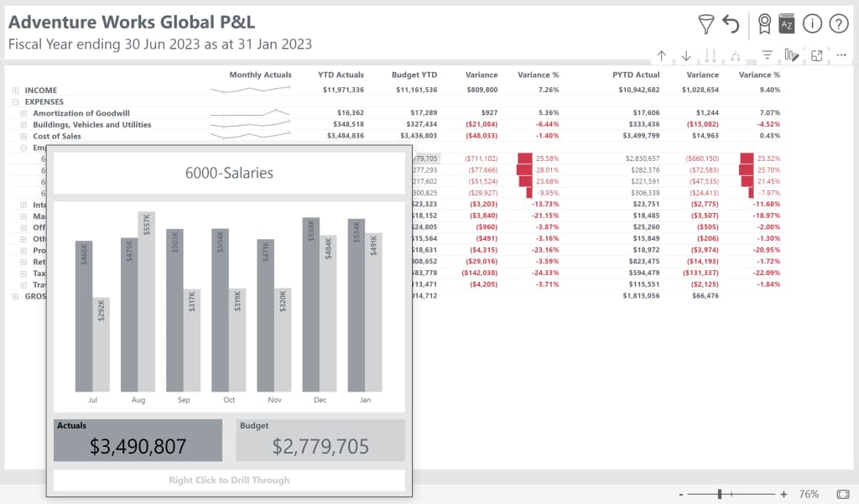
Task: Expand Buildings, Vehicles and Utilities row
Action: click(x=23, y=124)
